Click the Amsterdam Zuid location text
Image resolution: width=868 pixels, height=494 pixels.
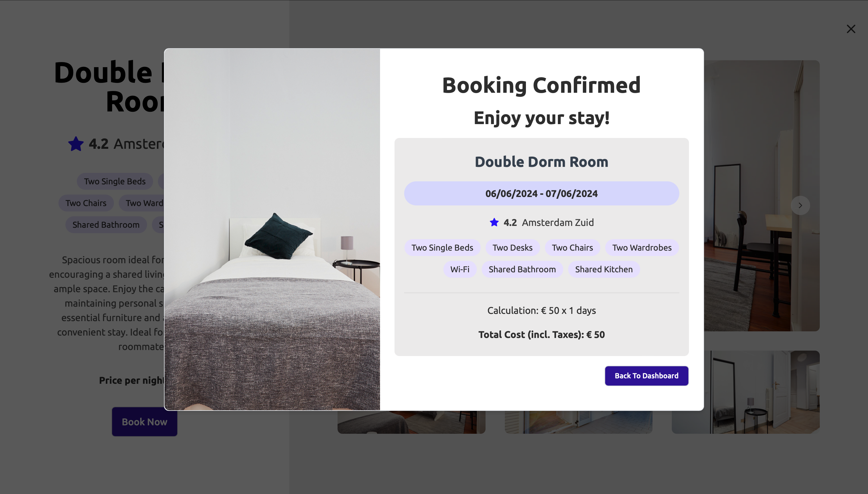[x=558, y=222]
